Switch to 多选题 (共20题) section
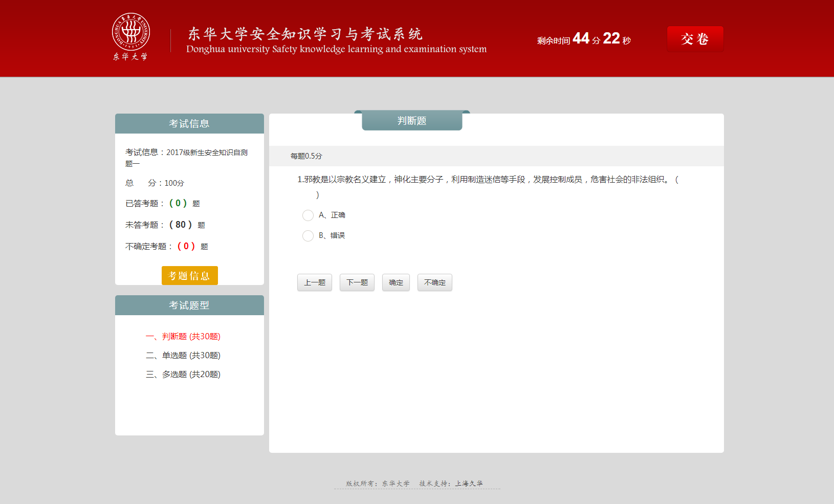 click(x=183, y=374)
